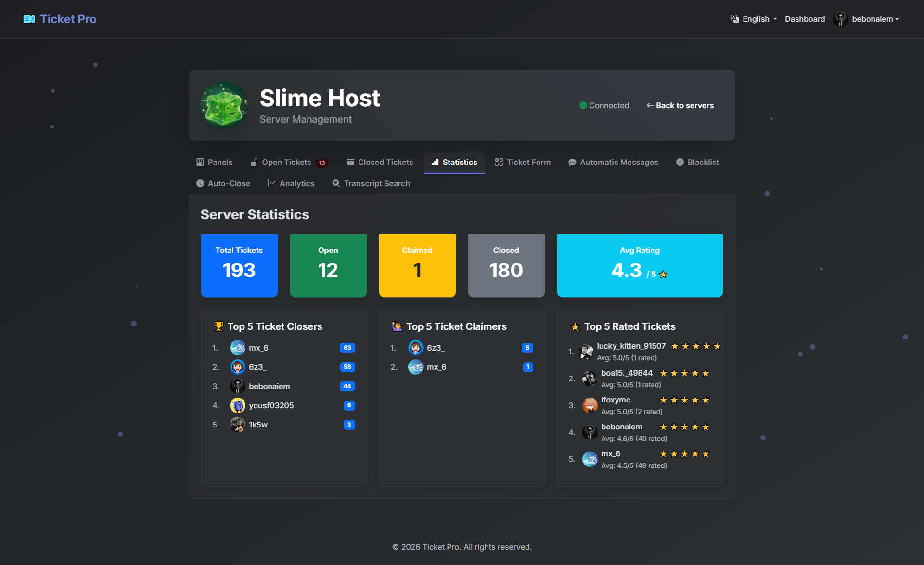The height and width of the screenshot is (565, 924).
Task: Click the Transcript Search magnifier icon
Action: (336, 183)
